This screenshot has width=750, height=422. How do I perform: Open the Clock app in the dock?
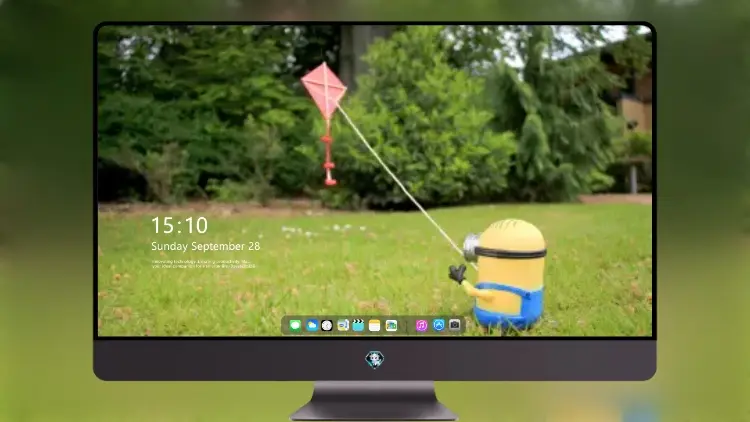(327, 326)
